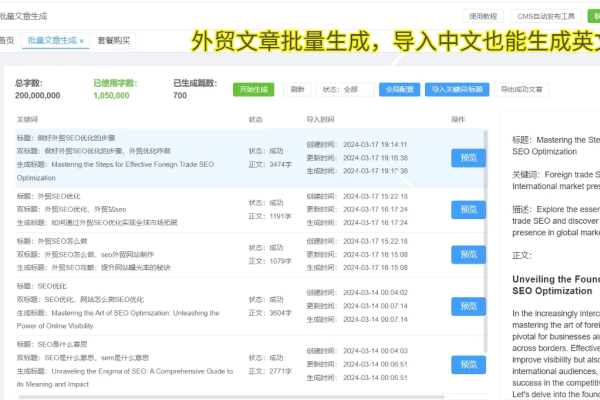600x400 pixels.
Task: Click the green 开始生成 button
Action: [253, 90]
